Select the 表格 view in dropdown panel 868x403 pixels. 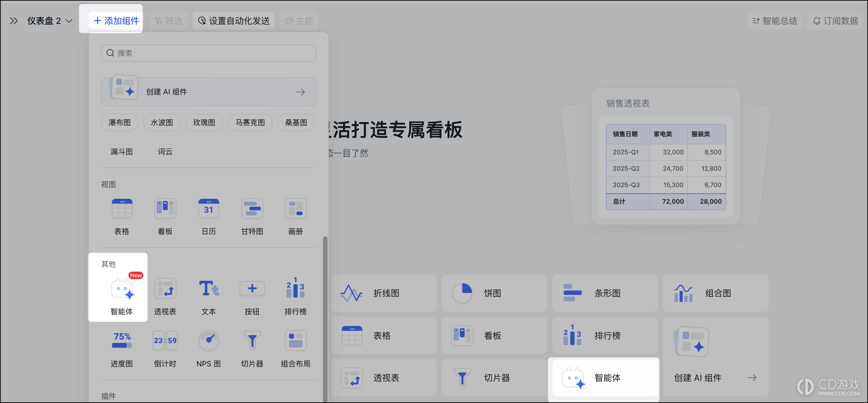tap(122, 208)
